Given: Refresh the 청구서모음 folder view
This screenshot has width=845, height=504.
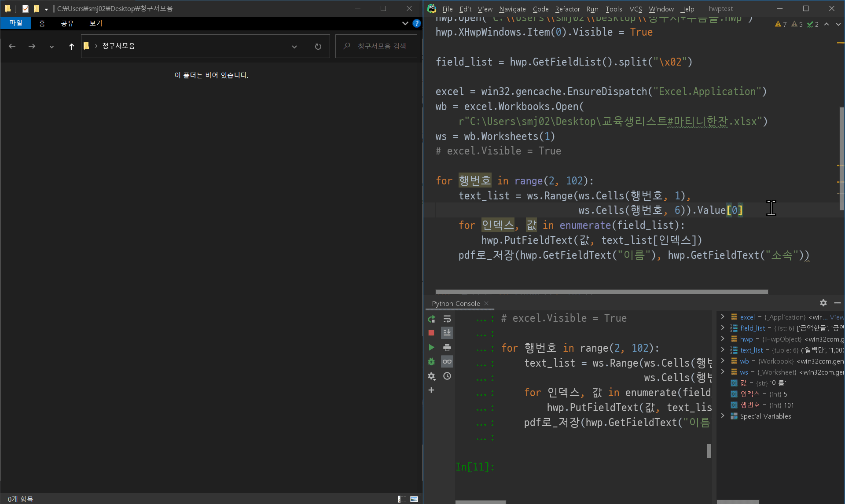Looking at the screenshot, I should [318, 46].
